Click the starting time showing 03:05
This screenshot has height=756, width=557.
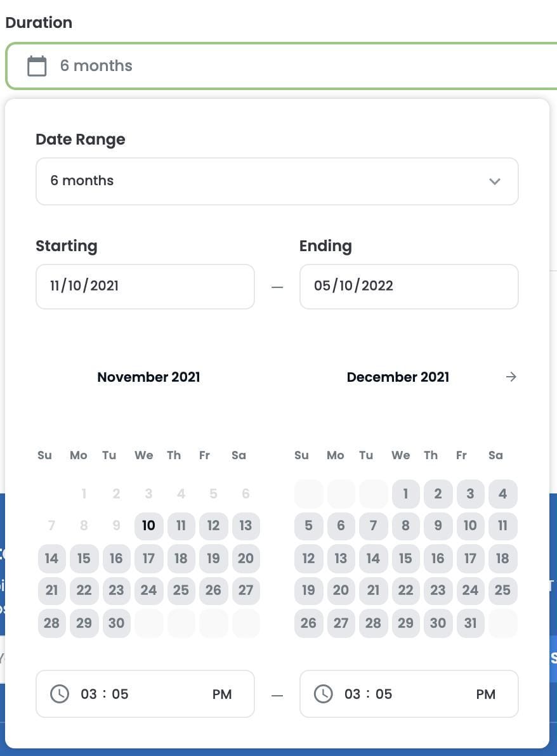click(x=104, y=694)
